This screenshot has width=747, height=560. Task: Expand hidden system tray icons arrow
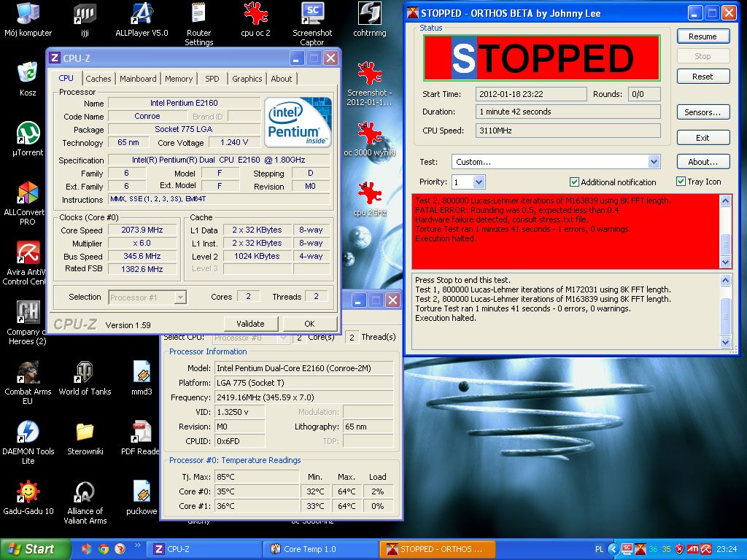614,549
